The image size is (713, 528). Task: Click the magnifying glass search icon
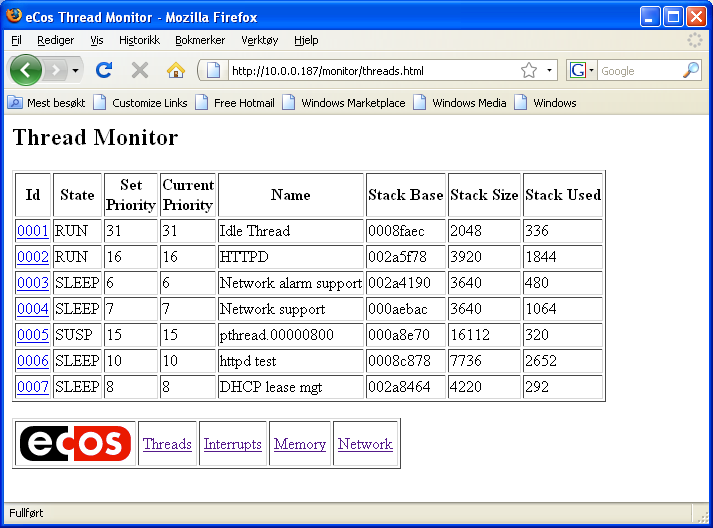point(691,70)
